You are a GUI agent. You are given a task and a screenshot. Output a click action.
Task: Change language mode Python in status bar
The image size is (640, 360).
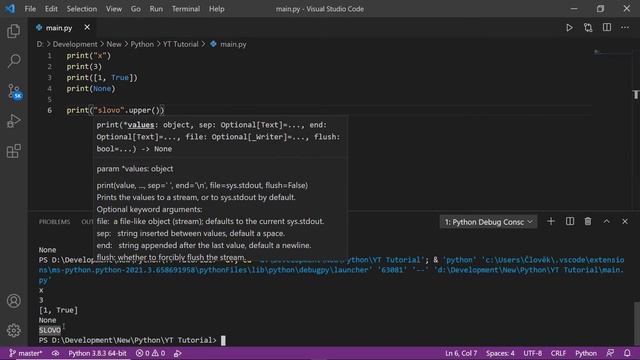[x=586, y=353]
